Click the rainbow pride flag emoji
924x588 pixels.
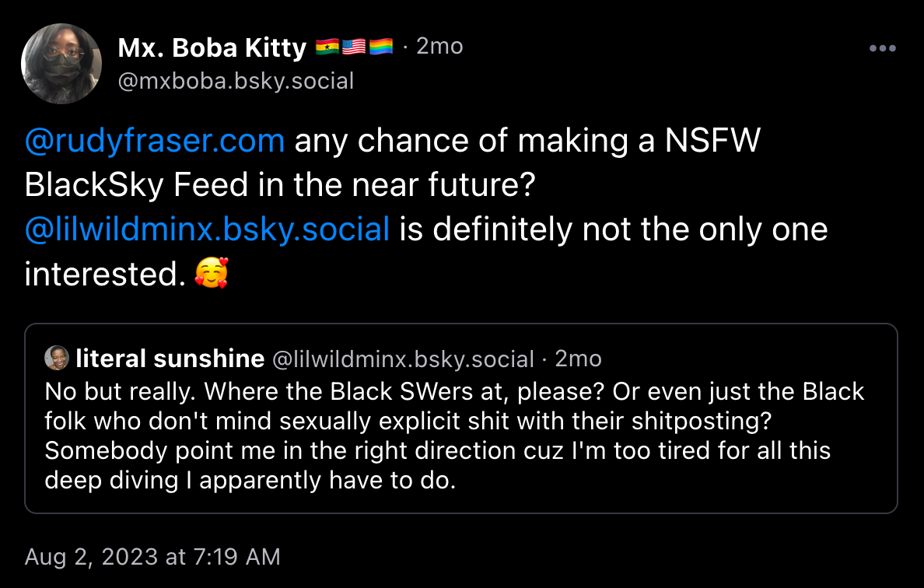coord(381,45)
